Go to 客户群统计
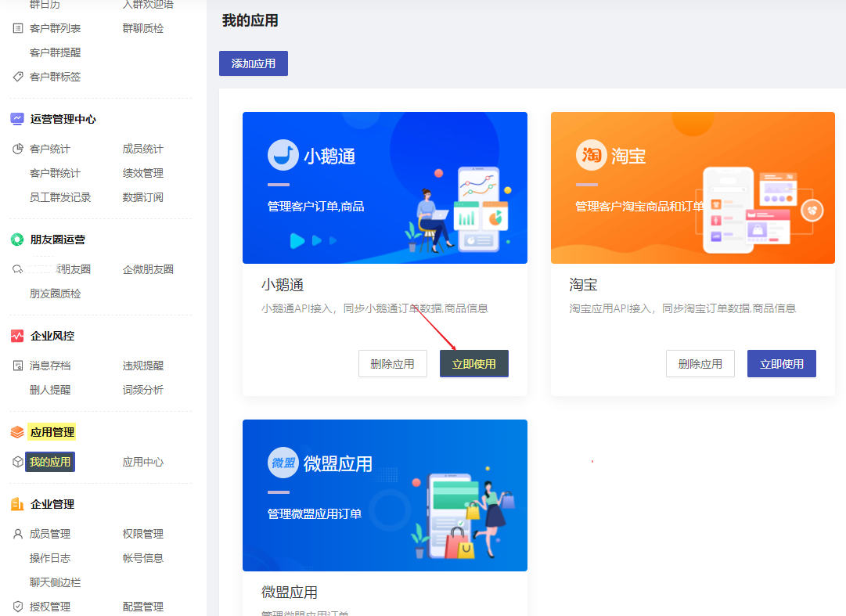Viewport: 846px width, 616px height. point(55,173)
